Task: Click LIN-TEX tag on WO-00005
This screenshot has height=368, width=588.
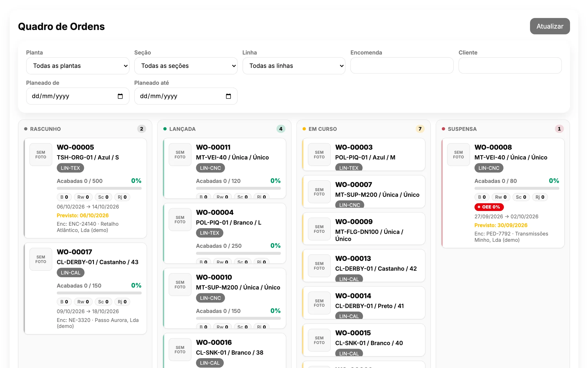Action: [70, 168]
